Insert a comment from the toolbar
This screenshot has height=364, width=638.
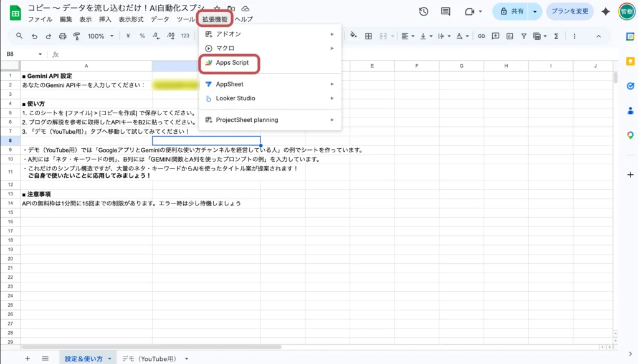tap(495, 36)
